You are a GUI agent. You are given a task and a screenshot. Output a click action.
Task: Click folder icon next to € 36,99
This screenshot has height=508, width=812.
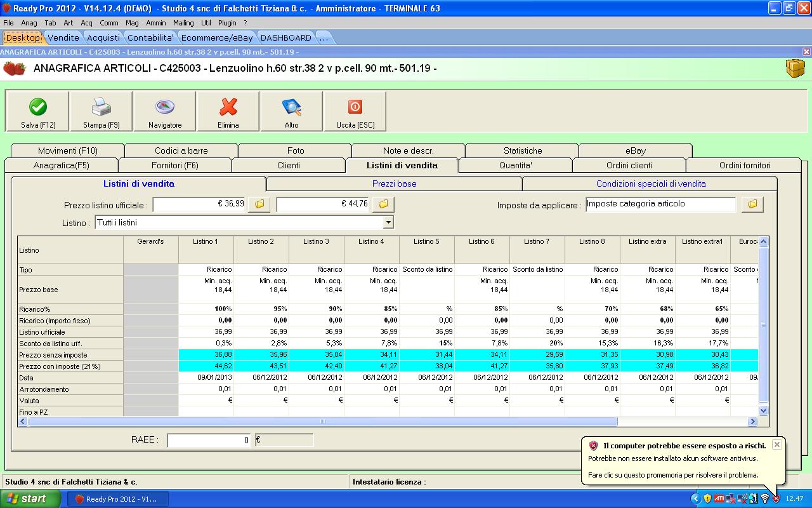pyautogui.click(x=259, y=204)
